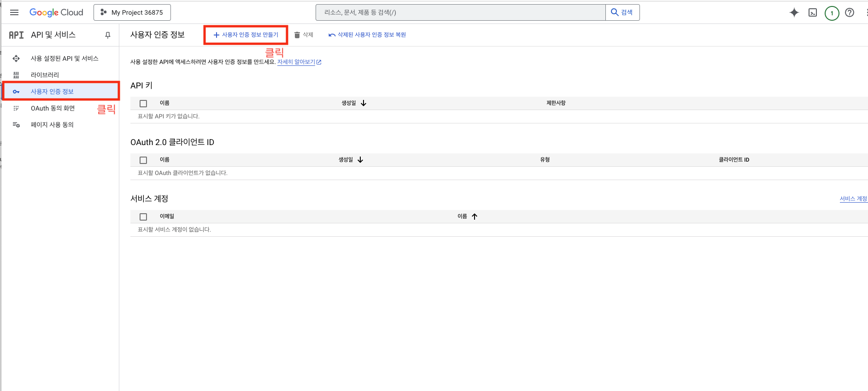Open the help question mark icon
The image size is (868, 391).
coord(850,12)
